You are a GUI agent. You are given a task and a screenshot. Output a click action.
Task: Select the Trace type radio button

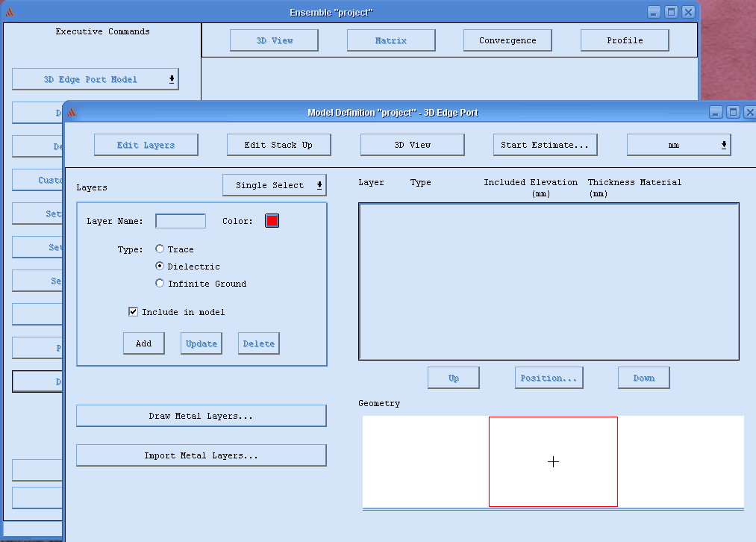click(x=160, y=249)
